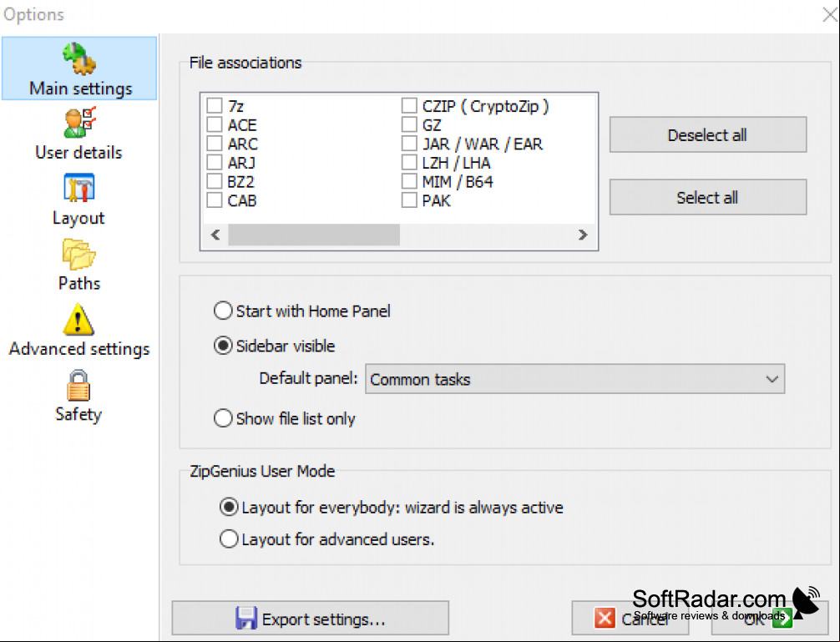Open the Default panel dropdown
This screenshot has width=840, height=642.
(x=574, y=379)
